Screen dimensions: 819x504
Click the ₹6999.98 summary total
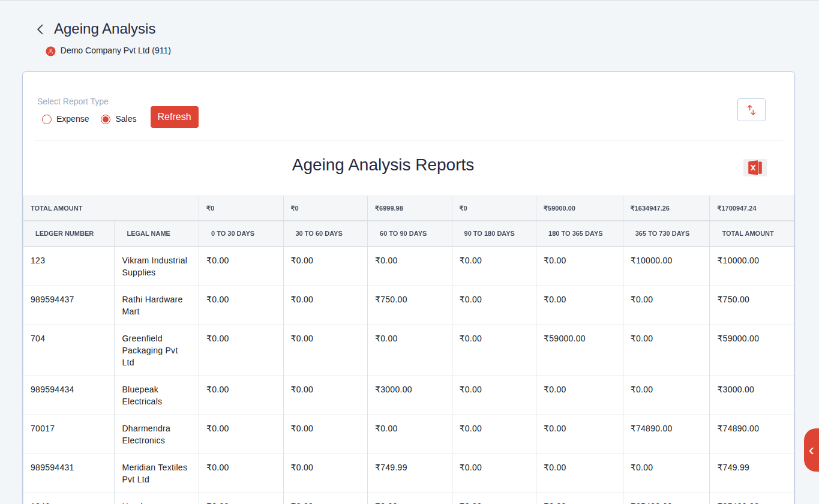[389, 208]
